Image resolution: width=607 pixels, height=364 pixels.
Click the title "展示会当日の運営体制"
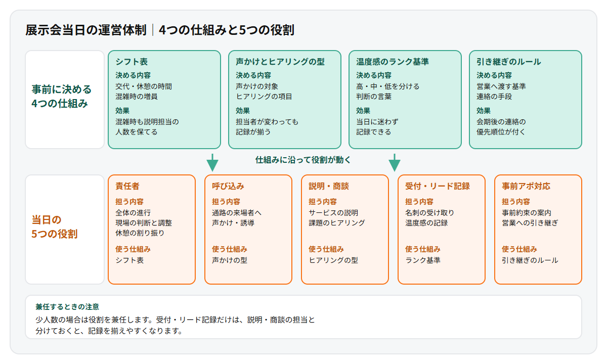86,30
